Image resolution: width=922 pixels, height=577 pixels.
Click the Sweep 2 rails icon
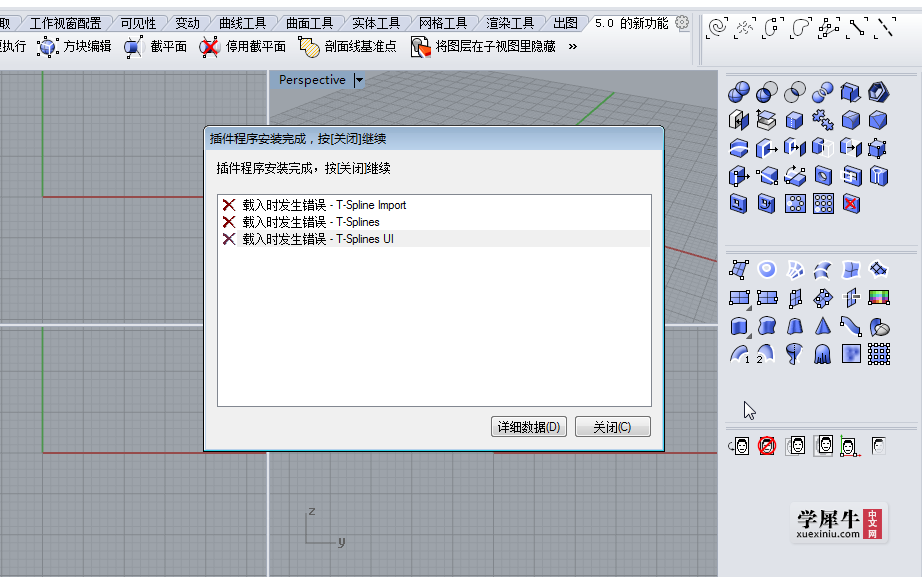coord(766,354)
